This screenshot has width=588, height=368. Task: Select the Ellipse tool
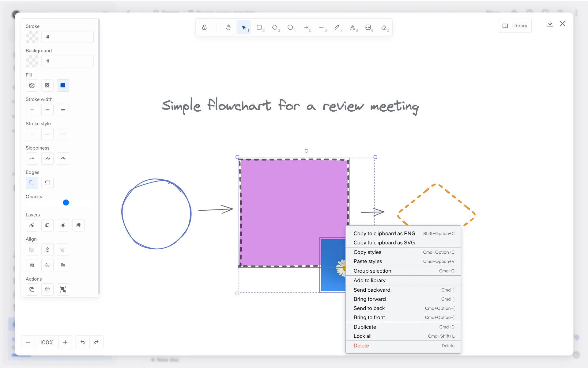point(290,27)
